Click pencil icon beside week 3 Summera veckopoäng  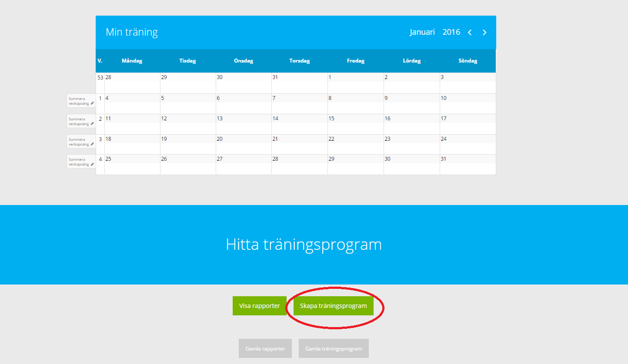tap(92, 144)
